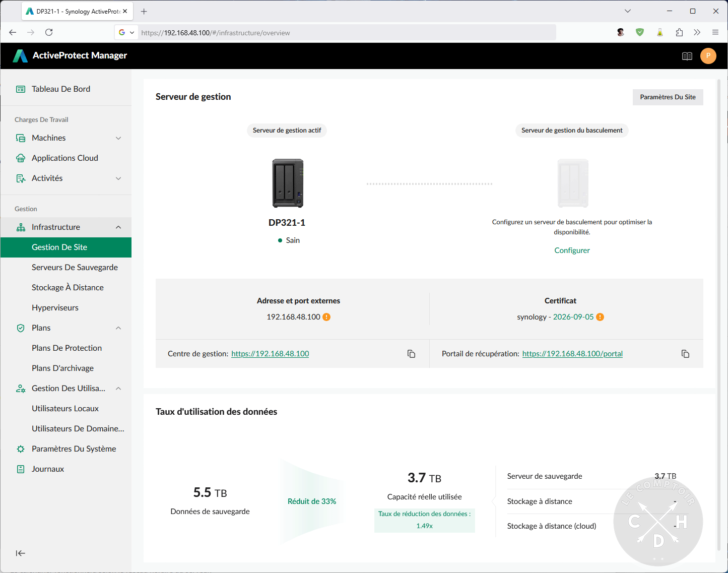Click the Infrastructure network icon
The height and width of the screenshot is (573, 728).
click(21, 227)
